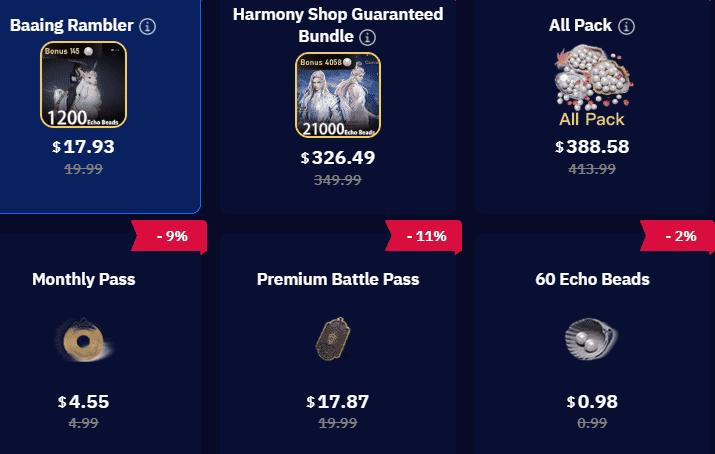The width and height of the screenshot is (715, 454).
Task: Select the Premium Battle Pass title
Action: 338,279
